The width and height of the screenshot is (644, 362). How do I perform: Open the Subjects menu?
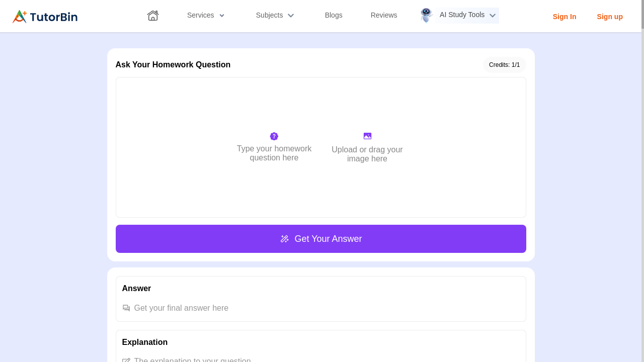click(x=269, y=15)
